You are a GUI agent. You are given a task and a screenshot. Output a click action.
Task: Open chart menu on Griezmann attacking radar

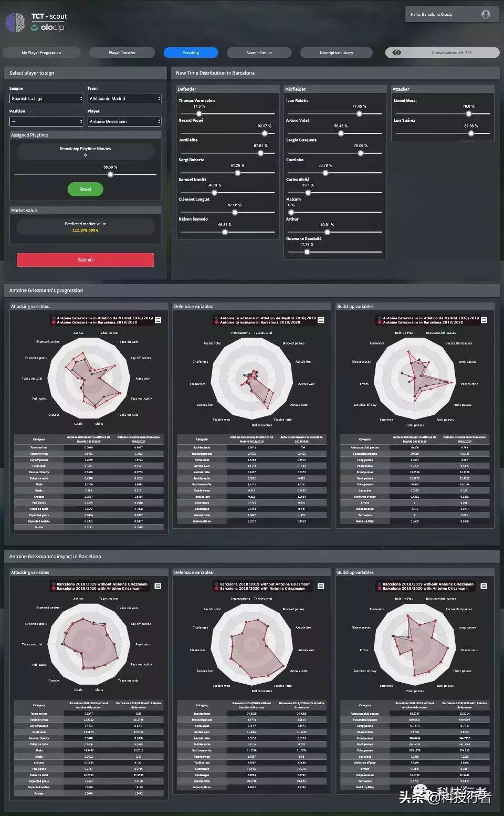pos(158,320)
